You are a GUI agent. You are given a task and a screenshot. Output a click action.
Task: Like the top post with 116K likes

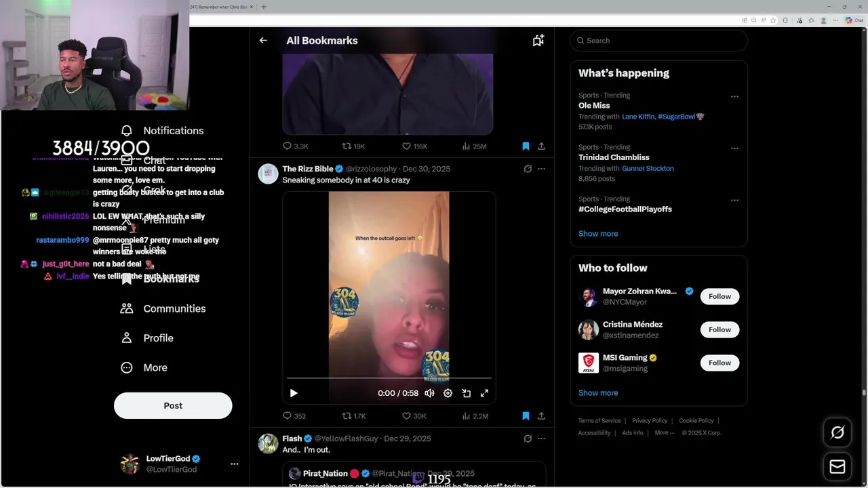(x=414, y=146)
